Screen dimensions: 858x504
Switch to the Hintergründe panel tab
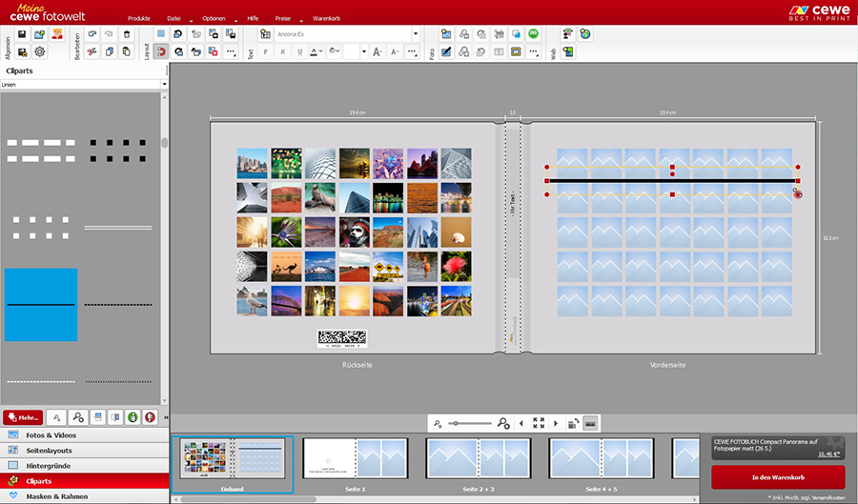pos(48,465)
